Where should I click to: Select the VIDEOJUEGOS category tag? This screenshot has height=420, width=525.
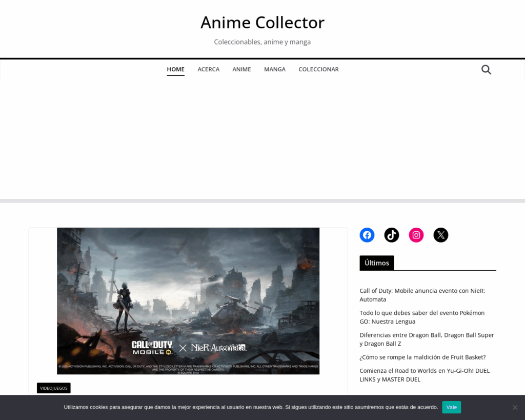coord(53,388)
